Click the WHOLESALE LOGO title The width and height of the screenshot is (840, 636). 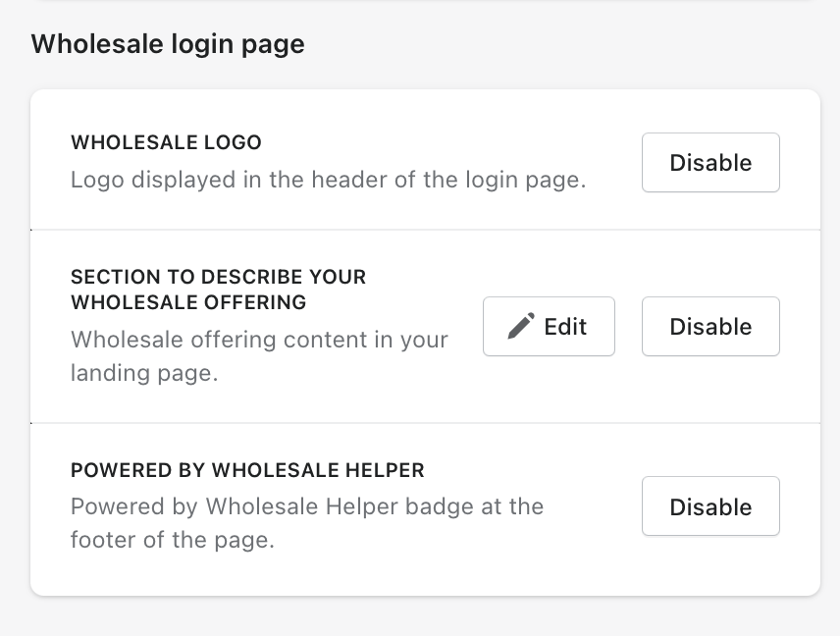(166, 142)
